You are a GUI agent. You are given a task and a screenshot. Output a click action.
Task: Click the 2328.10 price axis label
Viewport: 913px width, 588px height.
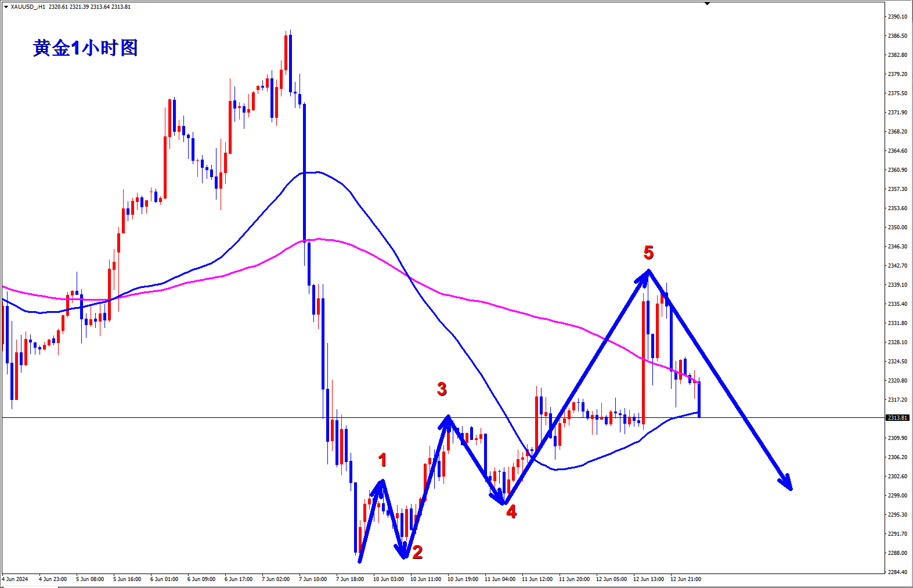coord(897,342)
